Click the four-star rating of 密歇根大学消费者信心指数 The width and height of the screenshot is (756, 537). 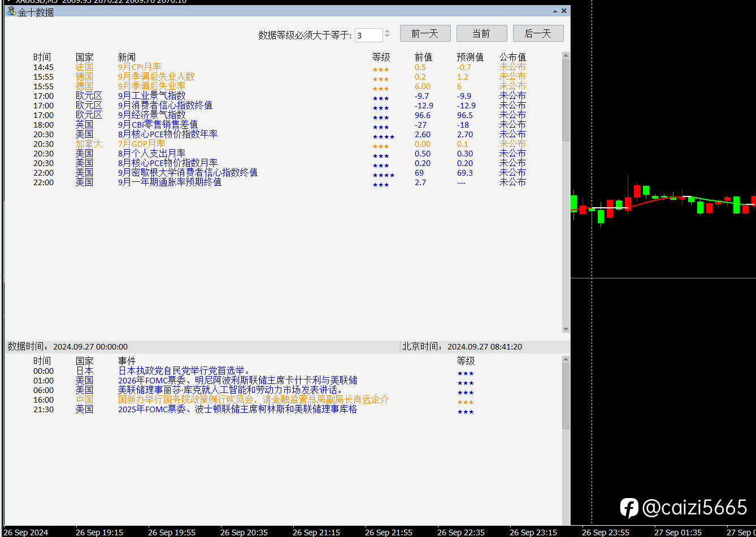click(x=383, y=175)
